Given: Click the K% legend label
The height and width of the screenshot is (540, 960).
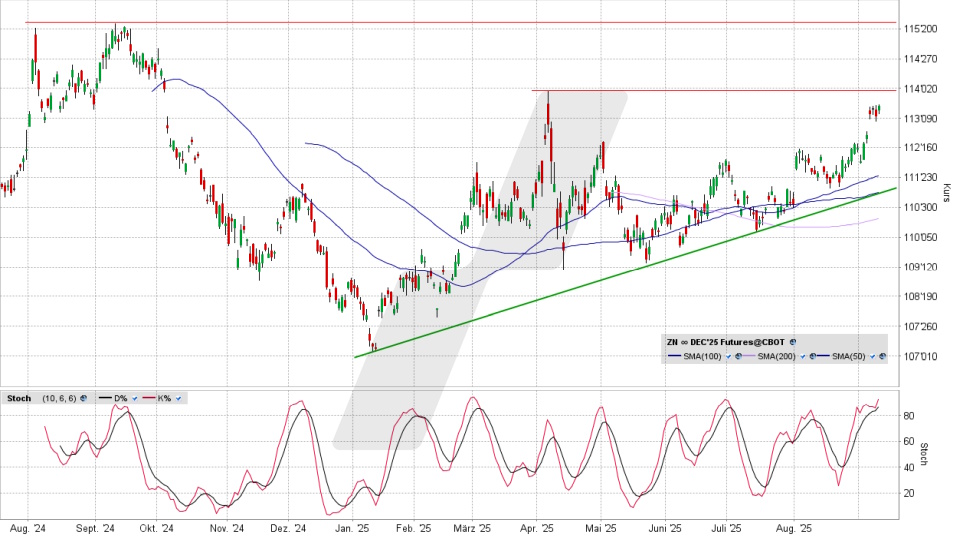Looking at the screenshot, I should coord(164,398).
